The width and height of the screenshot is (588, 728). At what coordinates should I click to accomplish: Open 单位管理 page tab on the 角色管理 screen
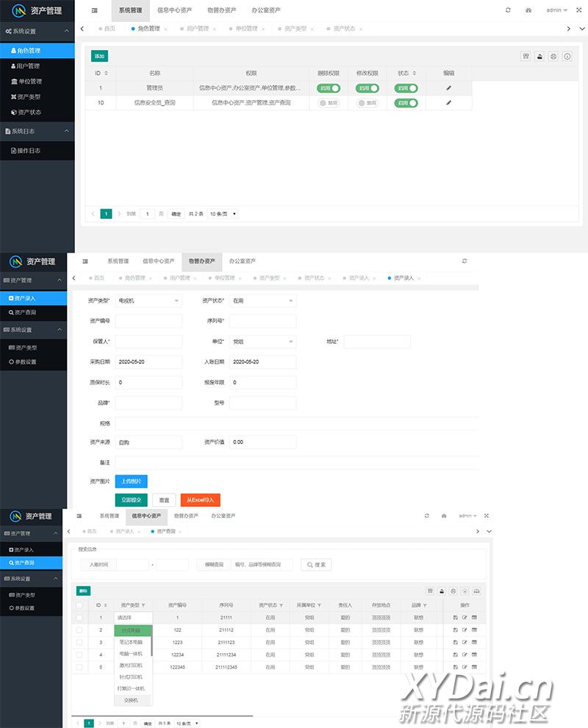click(246, 29)
